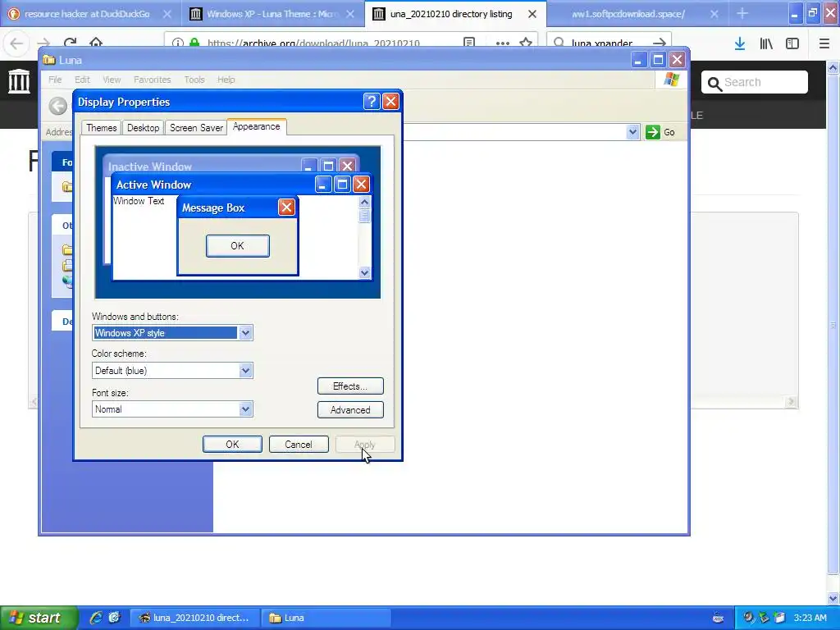840x630 pixels.
Task: Open File menu in Luna window
Action: point(55,80)
